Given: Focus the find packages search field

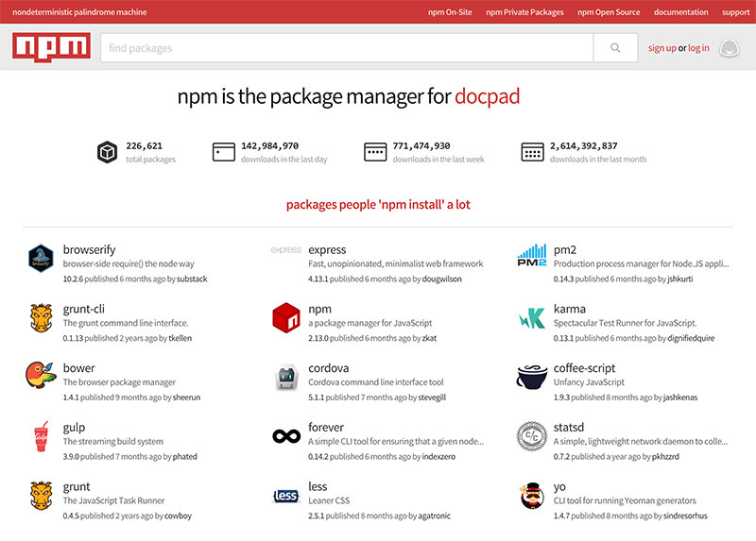Looking at the screenshot, I should (x=347, y=48).
